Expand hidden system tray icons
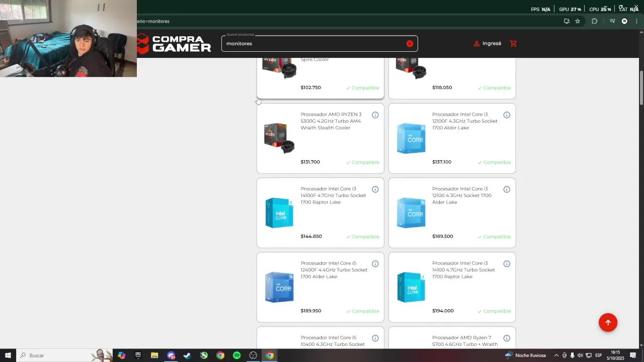 556,355
